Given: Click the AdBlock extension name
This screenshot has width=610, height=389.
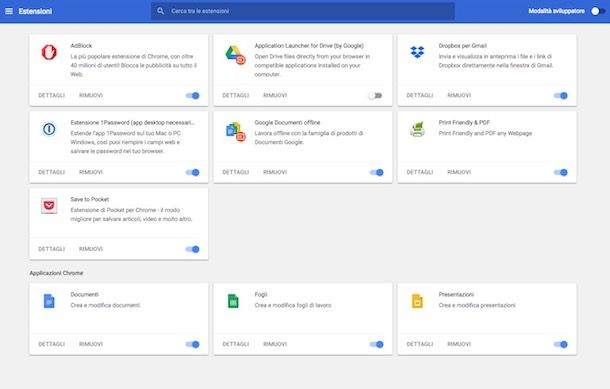Looking at the screenshot, I should (81, 46).
